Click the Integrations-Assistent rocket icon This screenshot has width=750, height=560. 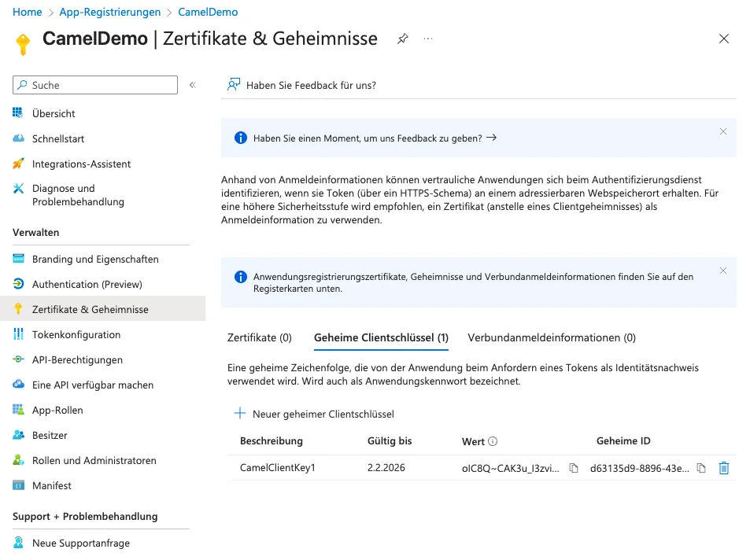[18, 164]
